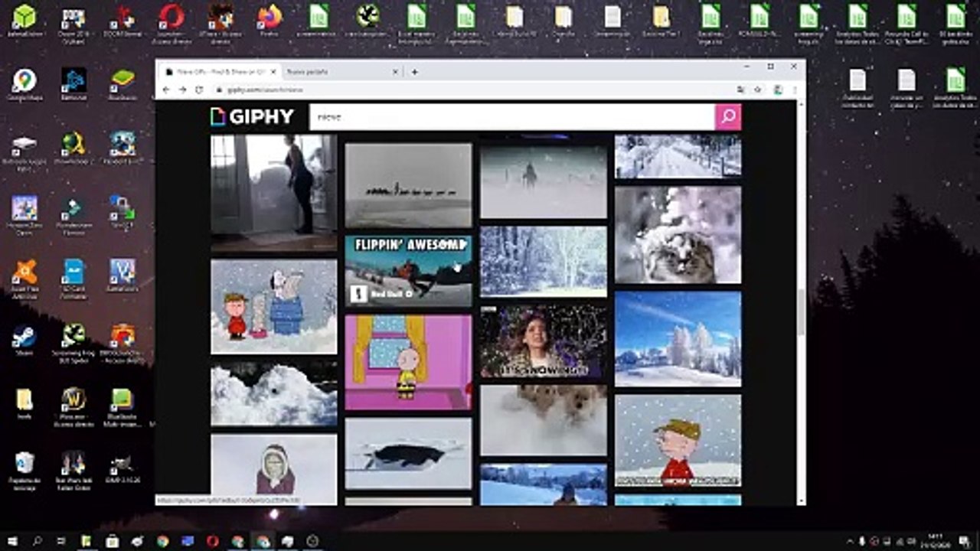Open the Windows Start menu
This screenshot has height=551, width=980.
[x=12, y=541]
